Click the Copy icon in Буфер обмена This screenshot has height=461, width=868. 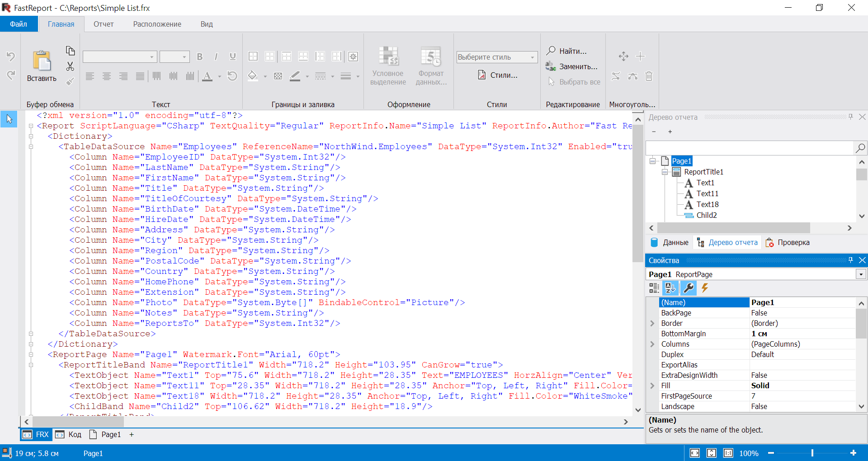click(x=70, y=51)
